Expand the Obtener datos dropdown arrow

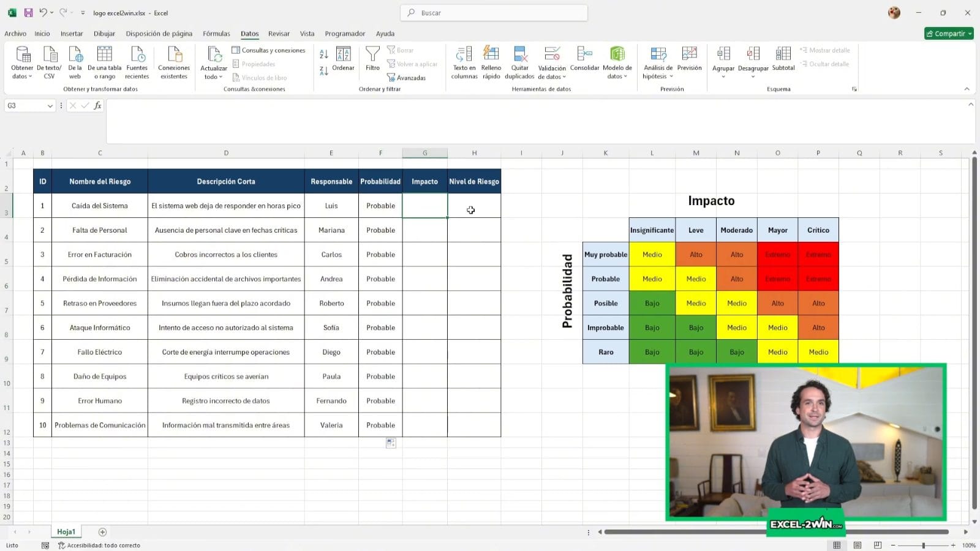31,77
